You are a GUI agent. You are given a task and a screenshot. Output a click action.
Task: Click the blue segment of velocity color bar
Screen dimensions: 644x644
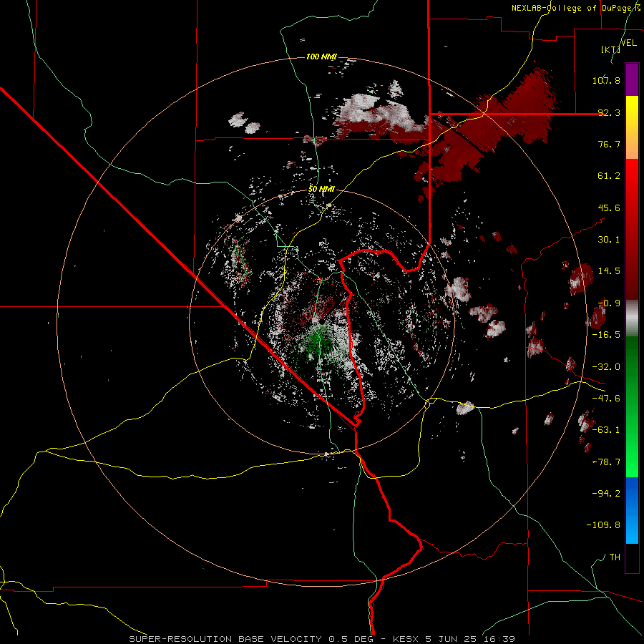632,510
